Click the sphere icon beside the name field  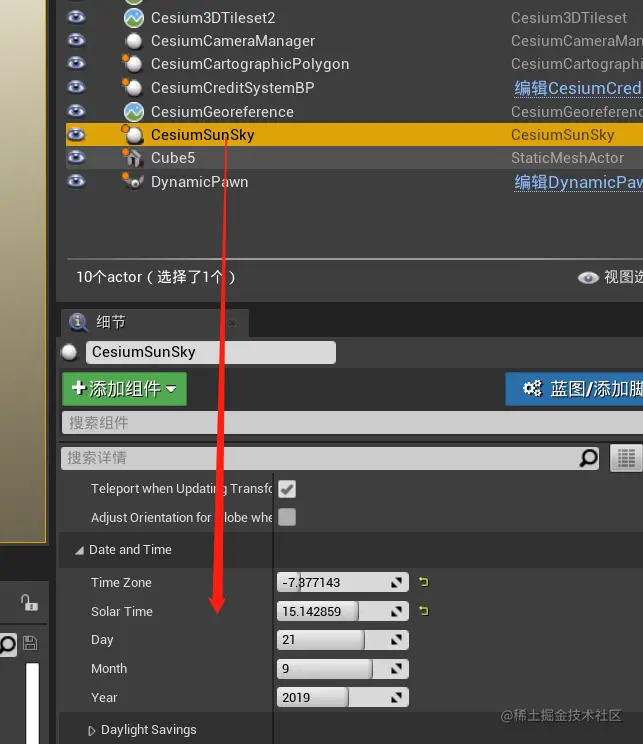point(69,352)
